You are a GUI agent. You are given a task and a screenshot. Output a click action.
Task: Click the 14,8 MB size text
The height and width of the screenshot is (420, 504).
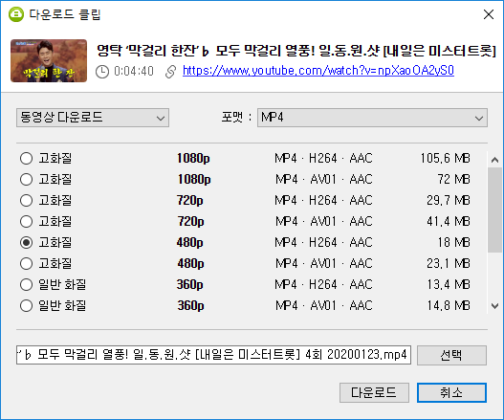tap(449, 305)
